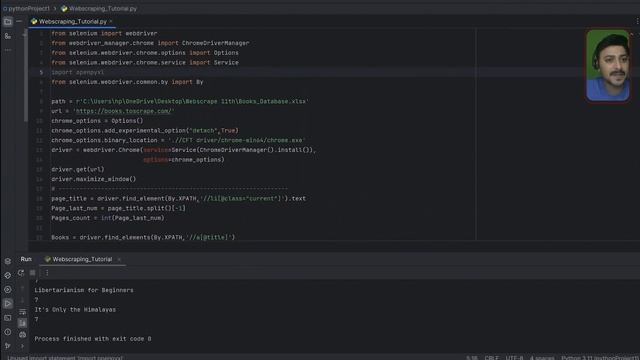Close the Webscraping_Tutorial run tab
Viewport: 640px width, 360px height.
119,259
